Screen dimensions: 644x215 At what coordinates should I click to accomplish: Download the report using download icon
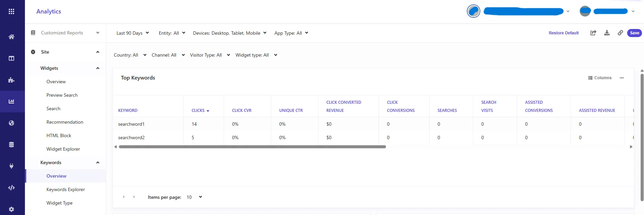[x=607, y=33]
